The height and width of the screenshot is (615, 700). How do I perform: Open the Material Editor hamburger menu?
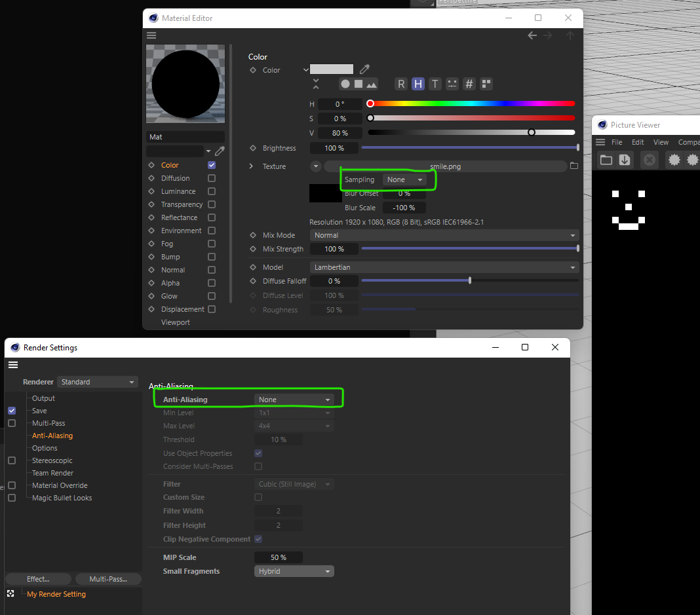click(x=151, y=35)
